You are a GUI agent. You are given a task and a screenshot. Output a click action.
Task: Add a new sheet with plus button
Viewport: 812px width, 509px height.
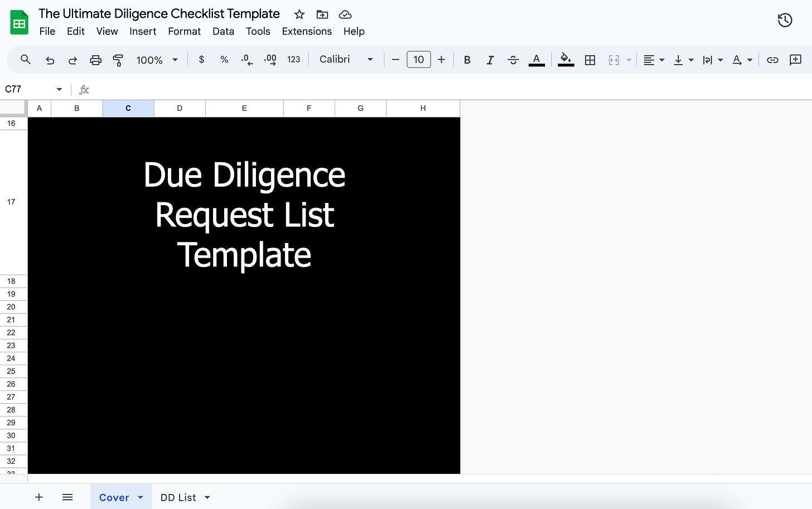[38, 497]
